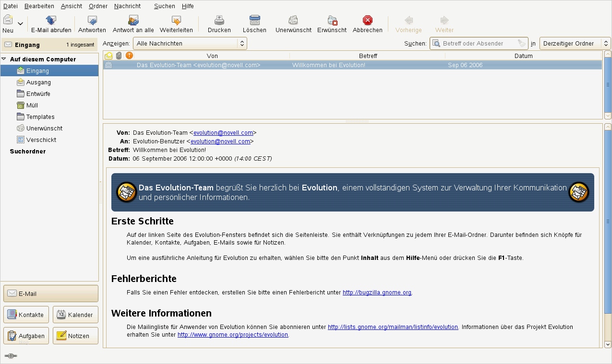The height and width of the screenshot is (364, 612).
Task: Click message list scrollbar down arrow
Action: click(608, 116)
